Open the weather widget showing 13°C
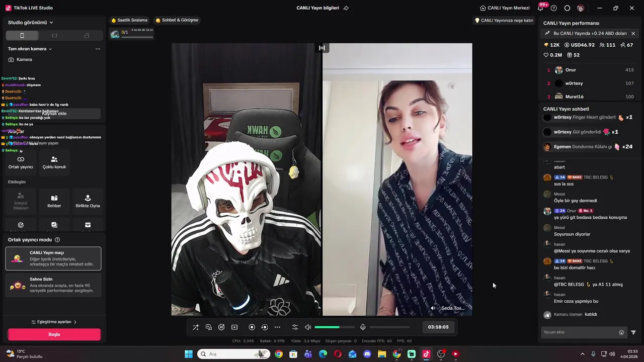Image resolution: width=644 pixels, height=362 pixels. click(x=25, y=354)
